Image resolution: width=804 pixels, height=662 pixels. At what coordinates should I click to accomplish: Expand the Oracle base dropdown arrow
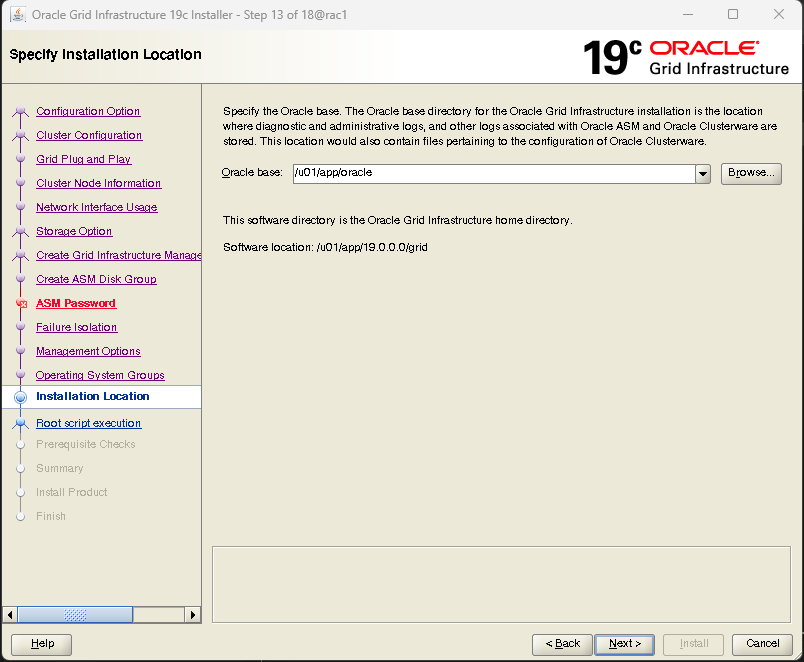pyautogui.click(x=703, y=174)
